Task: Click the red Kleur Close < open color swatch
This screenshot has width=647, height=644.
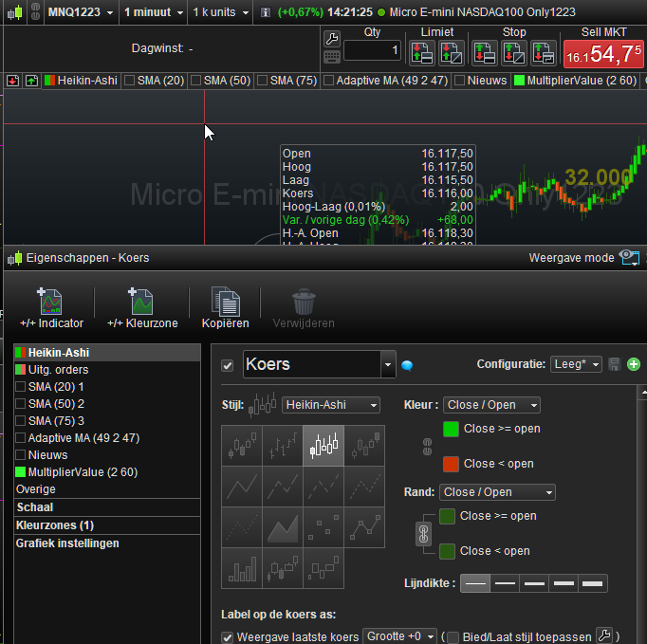Action: click(451, 464)
